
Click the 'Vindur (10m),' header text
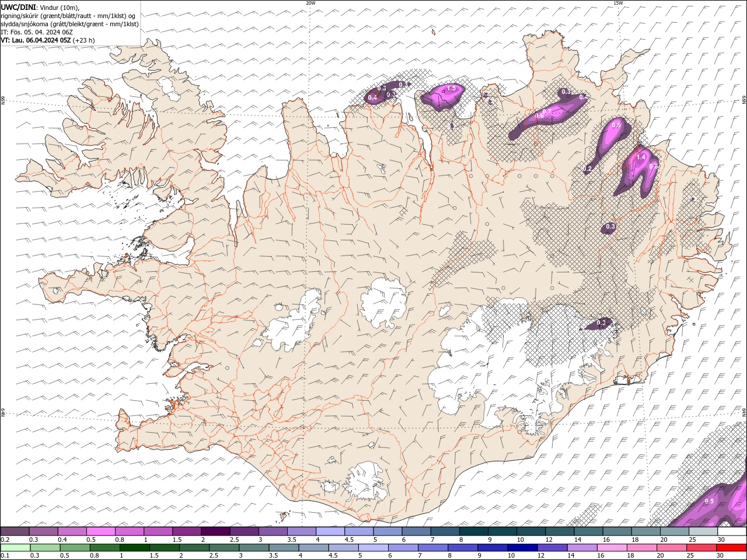(x=59, y=7)
